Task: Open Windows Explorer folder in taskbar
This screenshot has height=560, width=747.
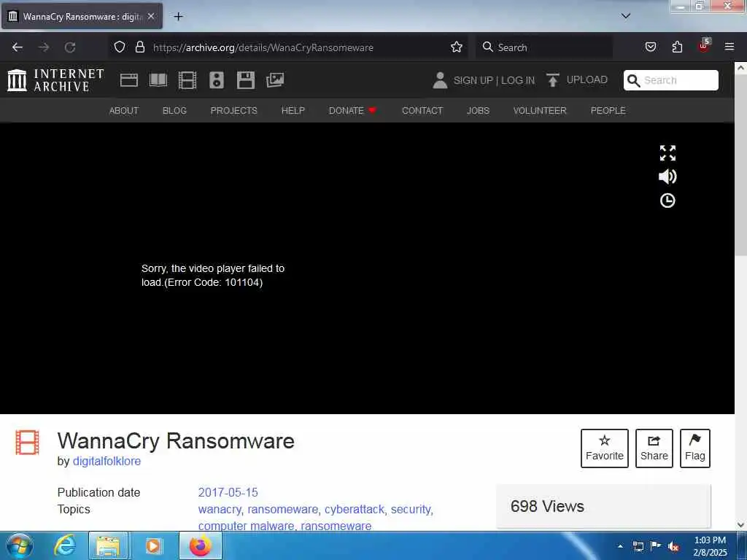Action: pyautogui.click(x=108, y=545)
